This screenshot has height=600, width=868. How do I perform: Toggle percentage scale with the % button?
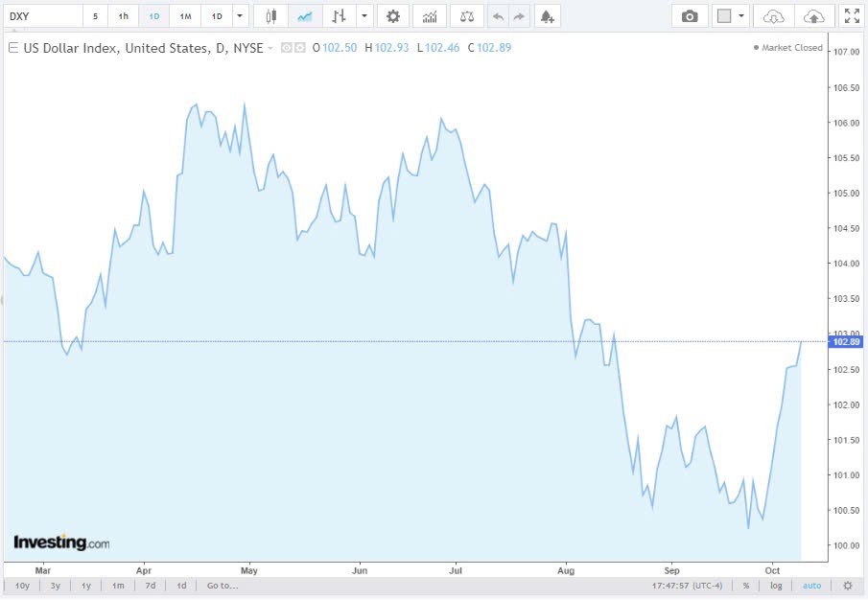745,585
